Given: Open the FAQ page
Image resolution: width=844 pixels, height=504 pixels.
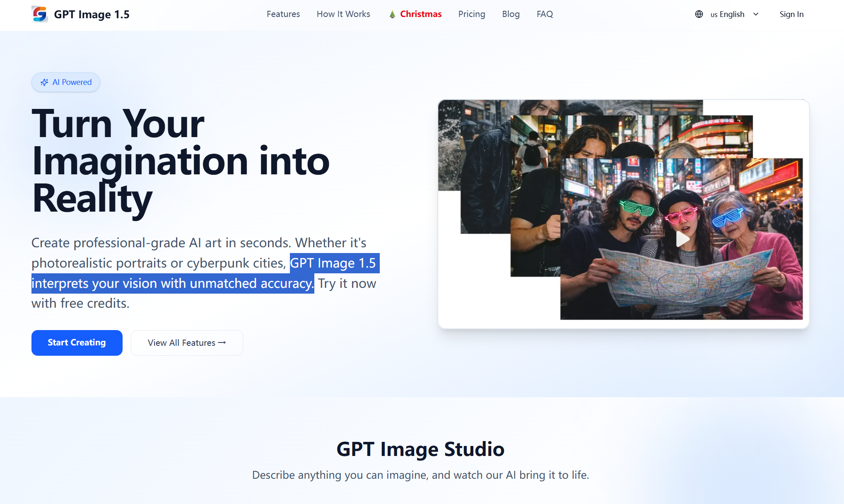Looking at the screenshot, I should coord(544,14).
